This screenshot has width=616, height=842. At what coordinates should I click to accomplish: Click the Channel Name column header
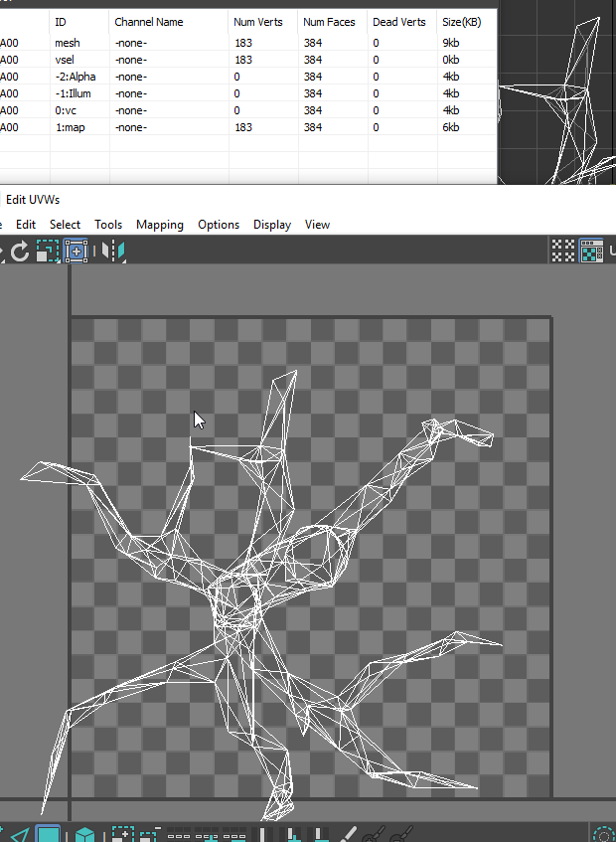pyautogui.click(x=169, y=22)
